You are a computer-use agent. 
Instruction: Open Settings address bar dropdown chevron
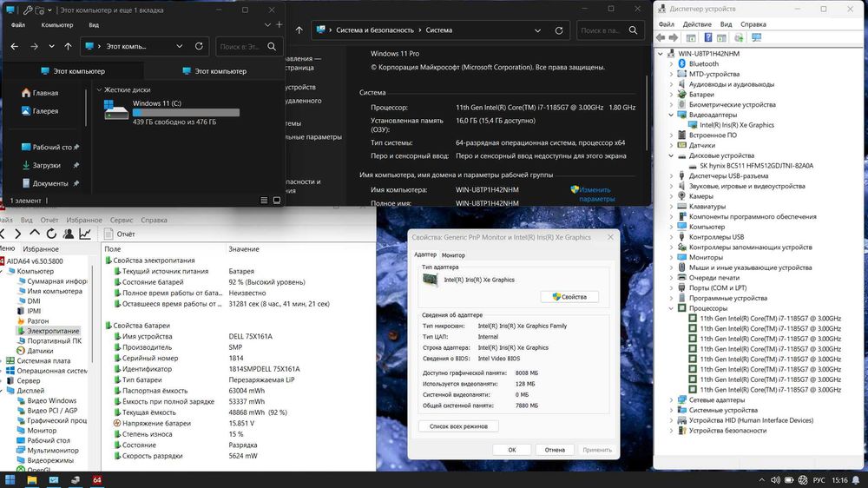pyautogui.click(x=537, y=30)
